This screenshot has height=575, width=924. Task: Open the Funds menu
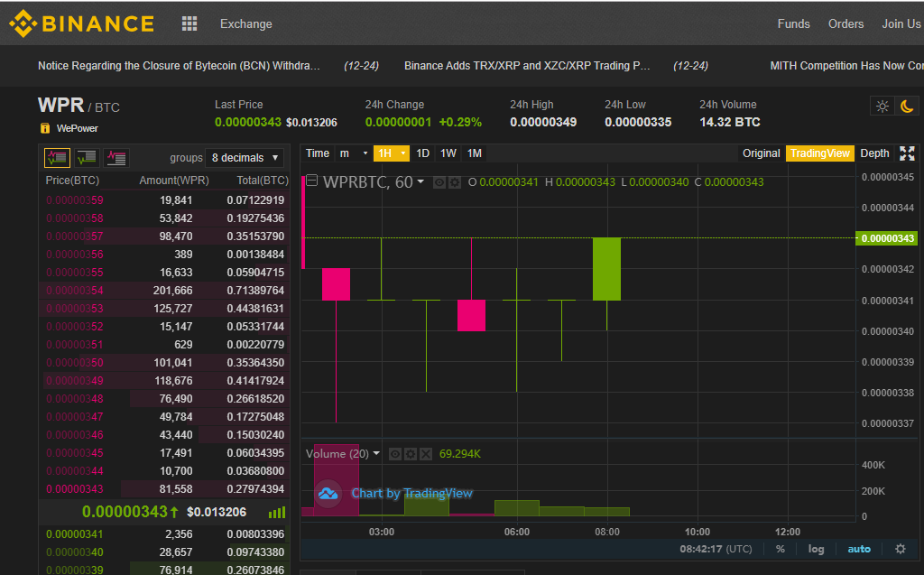793,23
